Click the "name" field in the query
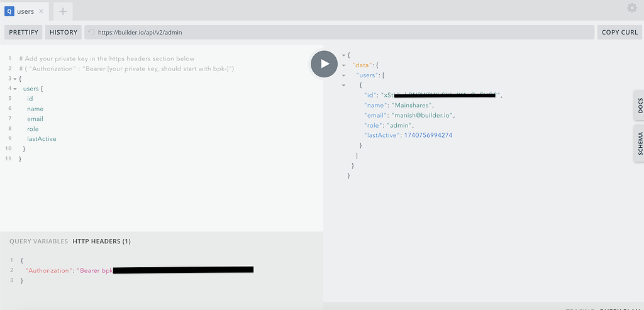The height and width of the screenshot is (310, 644). click(35, 109)
